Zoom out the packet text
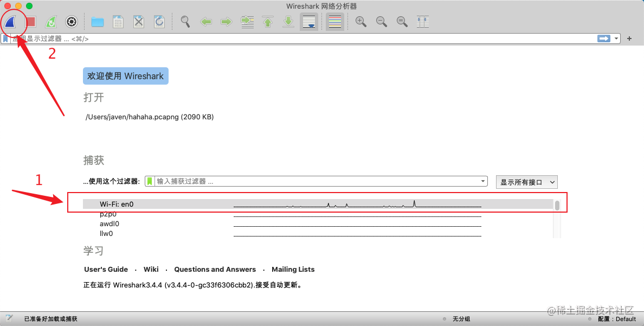 coord(382,21)
